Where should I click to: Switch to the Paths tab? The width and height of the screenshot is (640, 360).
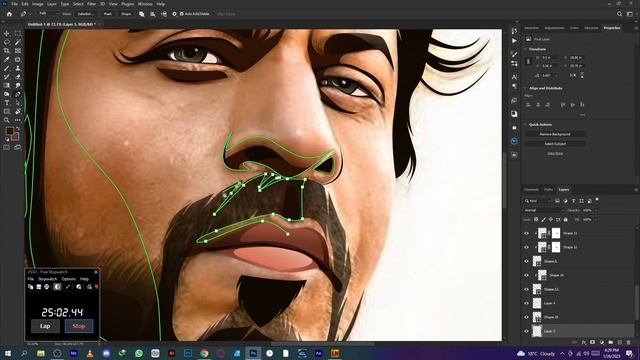548,189
